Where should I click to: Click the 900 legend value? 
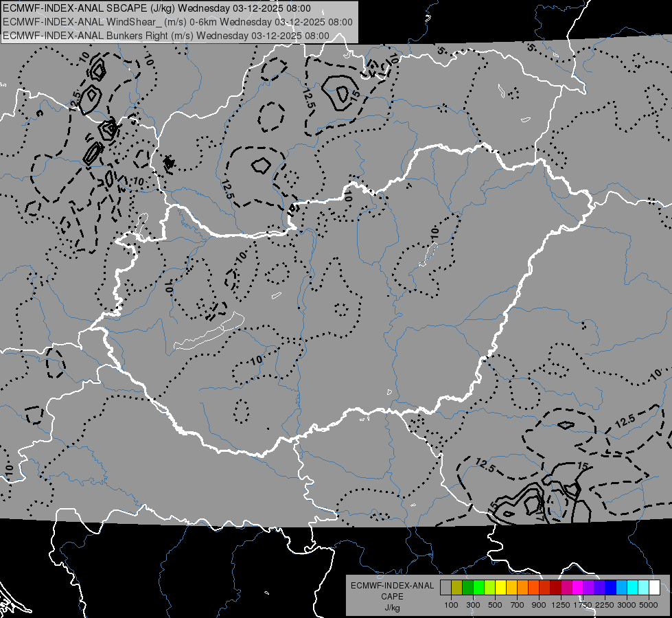tap(539, 605)
